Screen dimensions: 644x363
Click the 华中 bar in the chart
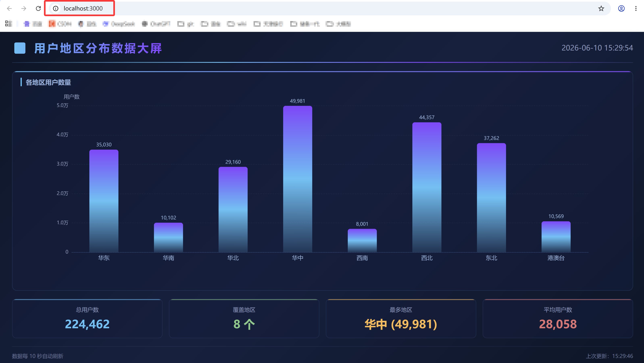(x=297, y=179)
